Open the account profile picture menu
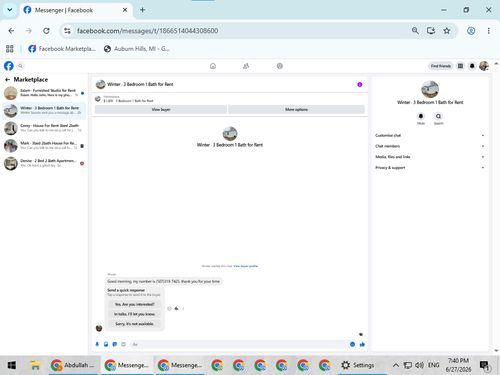500x375 pixels. point(484,66)
